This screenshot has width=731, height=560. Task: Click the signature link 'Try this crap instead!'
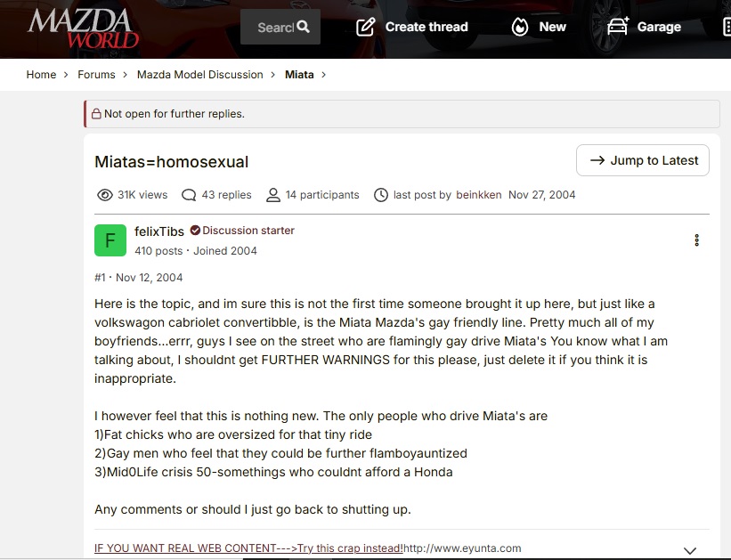pos(350,548)
